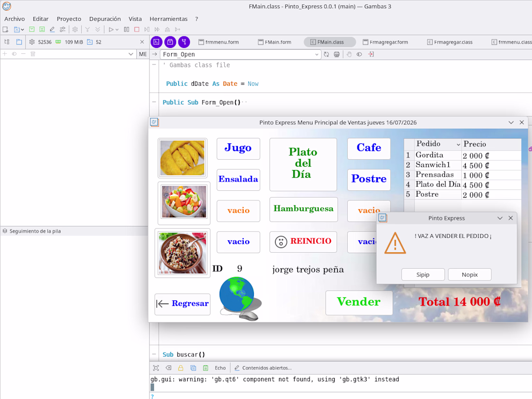This screenshot has height=399, width=532.
Task: Stop the program with red square icon
Action: click(137, 30)
